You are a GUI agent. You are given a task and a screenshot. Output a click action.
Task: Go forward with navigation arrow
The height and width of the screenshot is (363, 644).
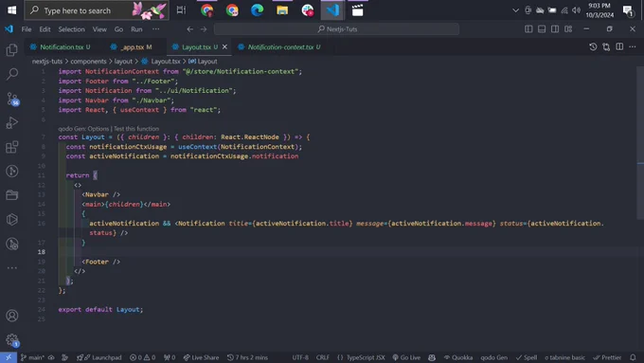click(x=204, y=29)
